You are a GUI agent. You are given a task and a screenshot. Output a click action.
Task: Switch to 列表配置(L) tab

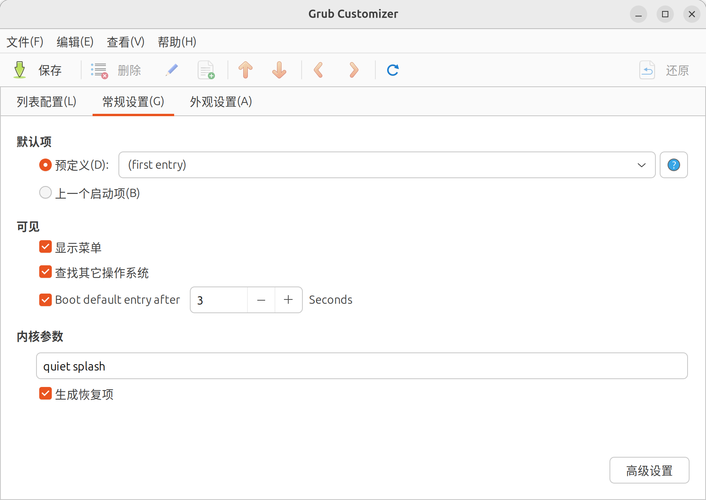tap(46, 102)
